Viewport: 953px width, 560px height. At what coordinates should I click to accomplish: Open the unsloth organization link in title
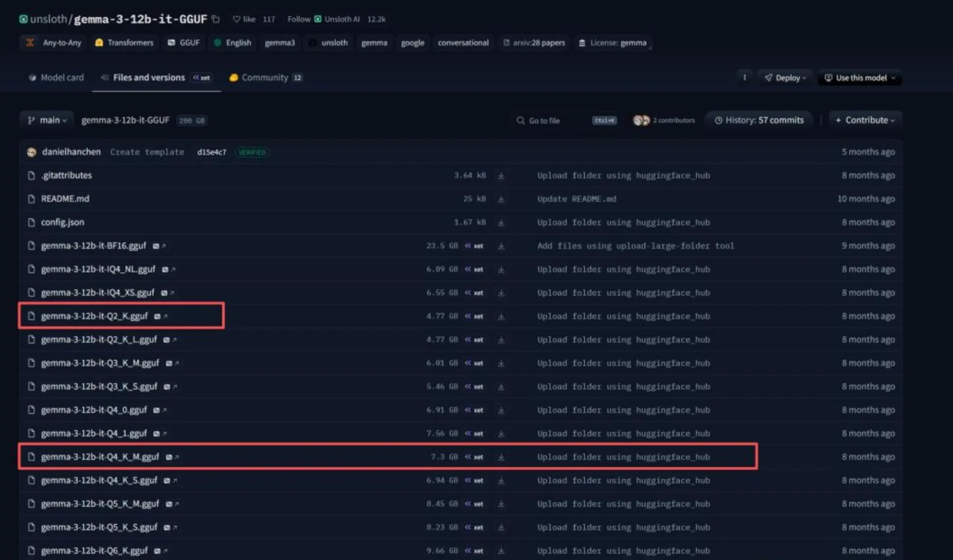pos(48,19)
